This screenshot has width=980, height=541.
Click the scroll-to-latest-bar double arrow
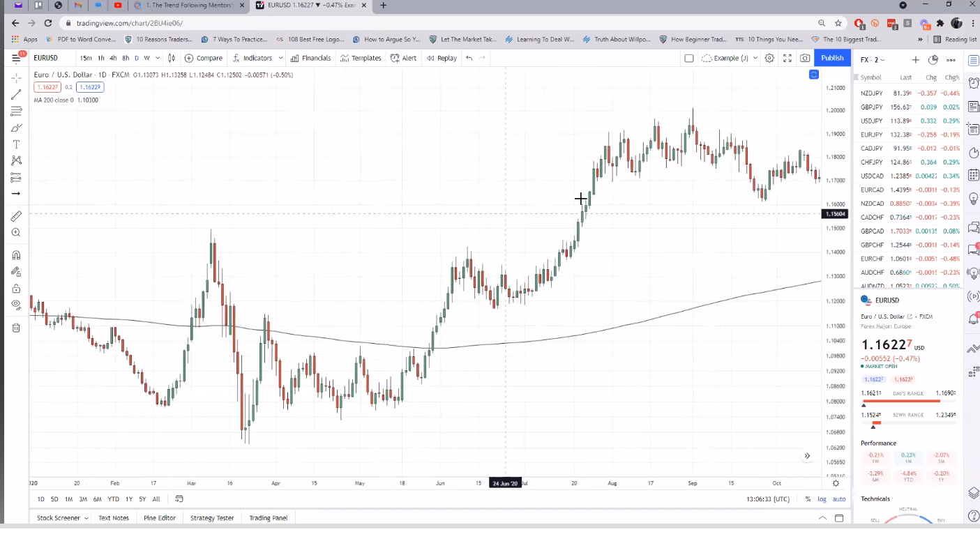[x=807, y=456]
